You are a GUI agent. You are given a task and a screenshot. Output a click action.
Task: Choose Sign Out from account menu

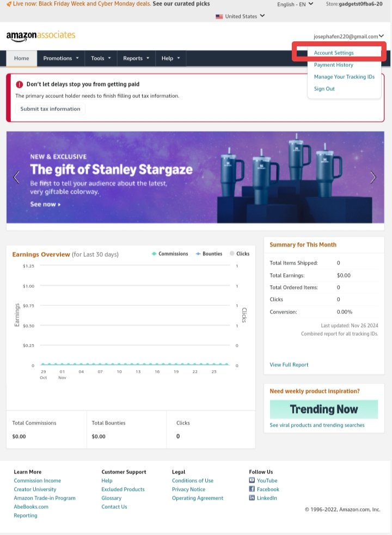point(324,89)
